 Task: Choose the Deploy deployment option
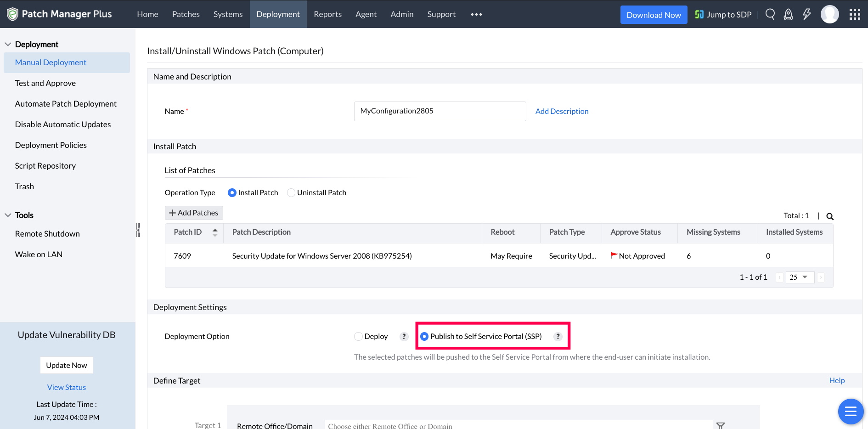click(x=358, y=336)
